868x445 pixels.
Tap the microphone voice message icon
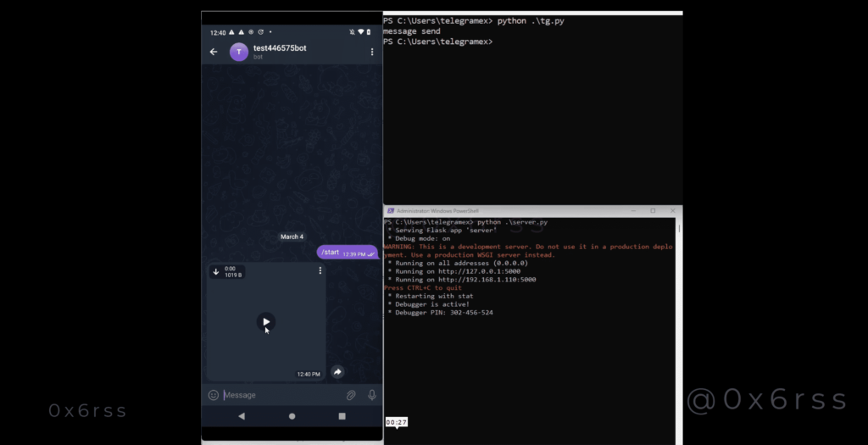pyautogui.click(x=372, y=395)
